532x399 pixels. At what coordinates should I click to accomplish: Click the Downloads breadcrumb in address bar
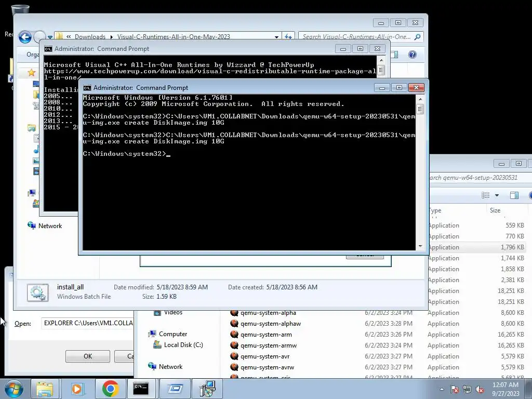coord(90,37)
